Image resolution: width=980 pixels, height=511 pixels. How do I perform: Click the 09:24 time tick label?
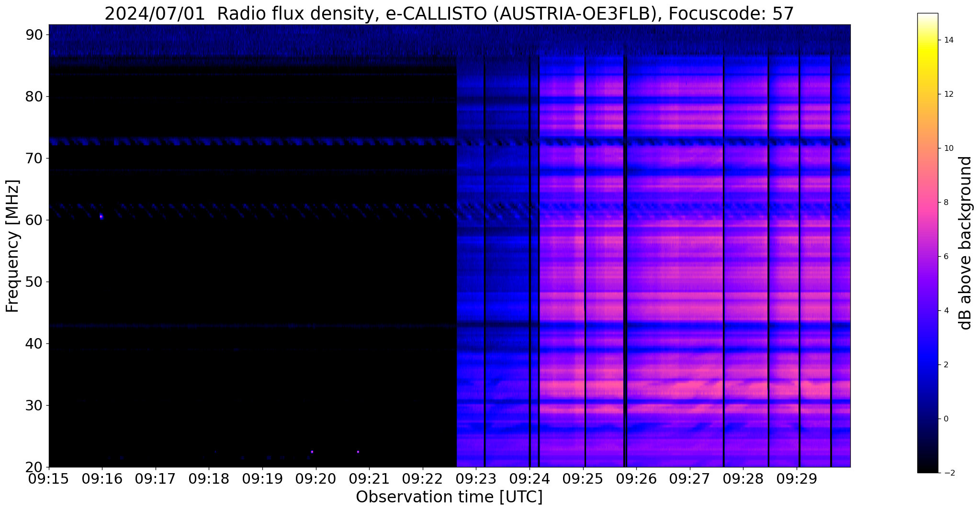pyautogui.click(x=529, y=478)
